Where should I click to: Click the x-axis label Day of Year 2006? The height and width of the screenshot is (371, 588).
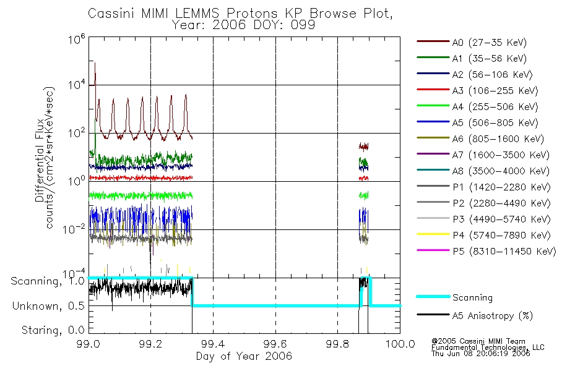[244, 356]
